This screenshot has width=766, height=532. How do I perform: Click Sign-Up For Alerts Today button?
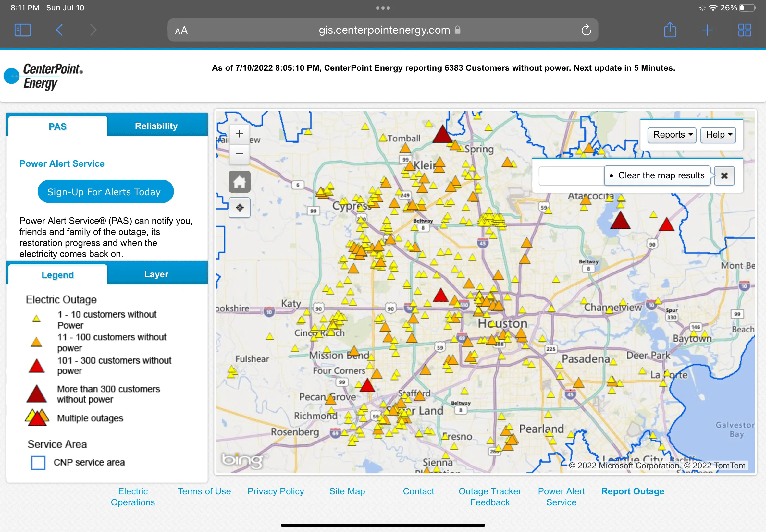tap(106, 192)
